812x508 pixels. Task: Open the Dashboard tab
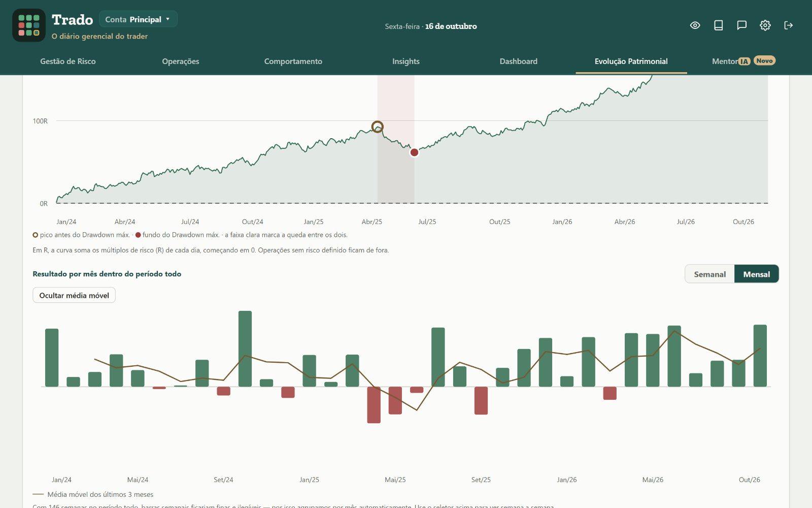click(519, 61)
